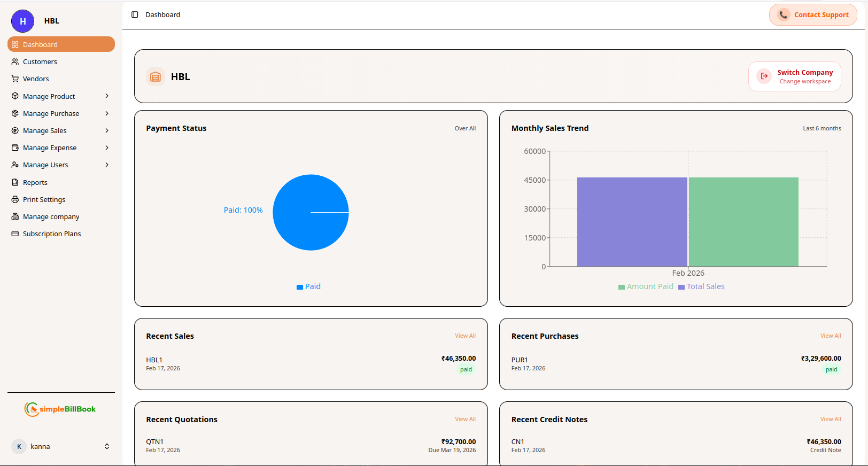Click the Contact Support phone icon
The height and width of the screenshot is (466, 868).
[x=783, y=15]
